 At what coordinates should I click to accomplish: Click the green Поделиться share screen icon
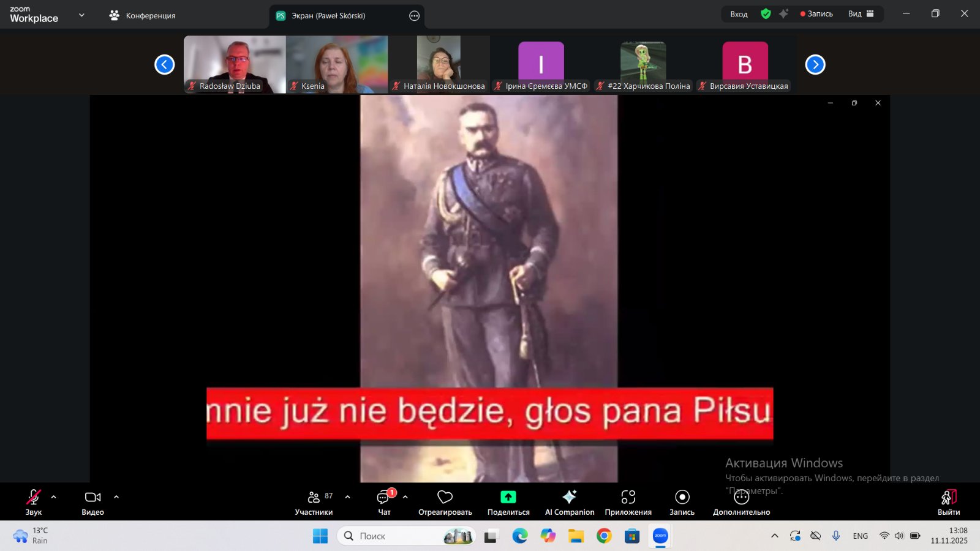pyautogui.click(x=508, y=497)
